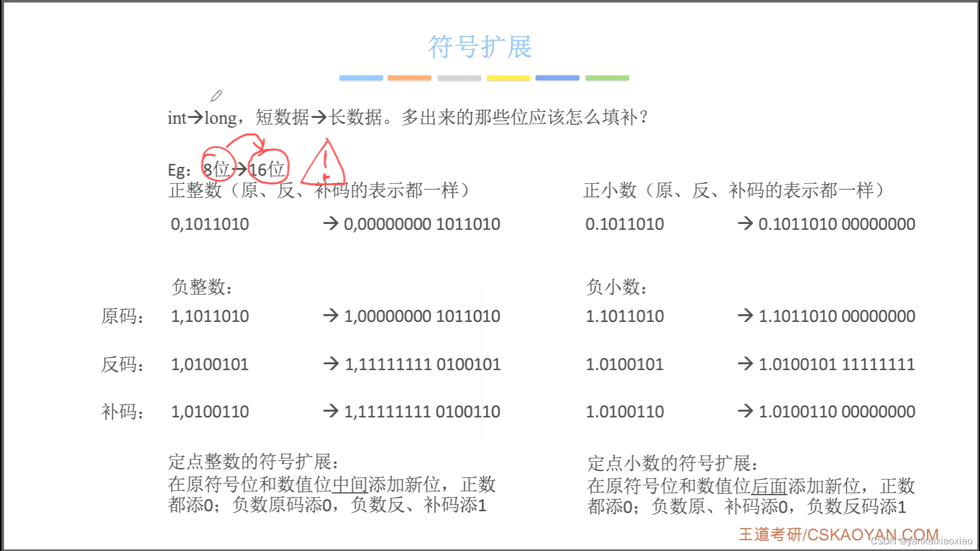Viewport: 980px width, 551px height.
Task: Click the 定点小数的符号扩展 summary heading
Action: click(673, 463)
